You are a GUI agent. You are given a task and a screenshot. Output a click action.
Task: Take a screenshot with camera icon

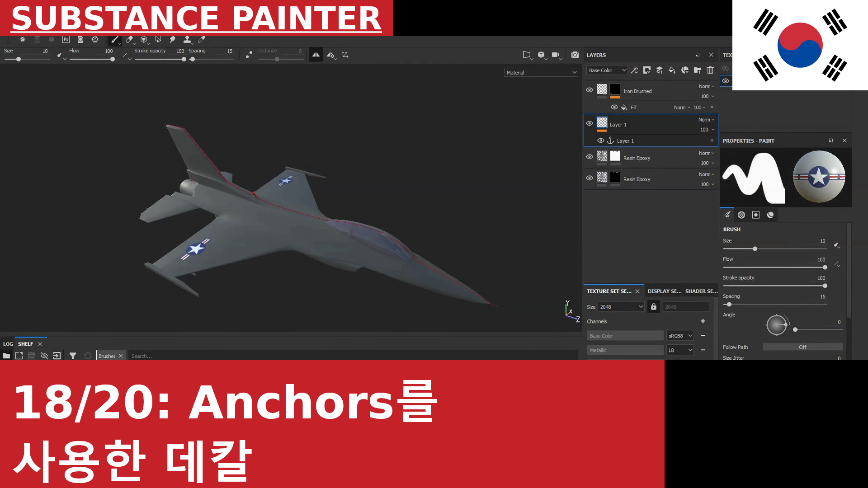(x=575, y=55)
